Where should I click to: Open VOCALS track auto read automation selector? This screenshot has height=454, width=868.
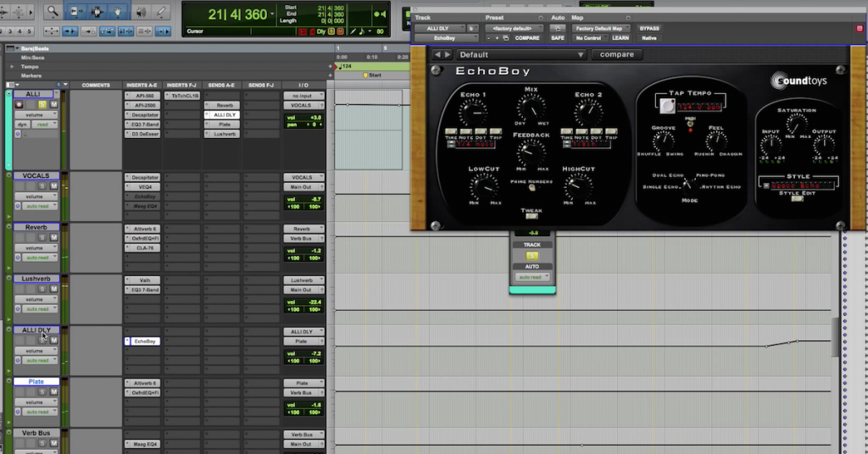(x=39, y=207)
